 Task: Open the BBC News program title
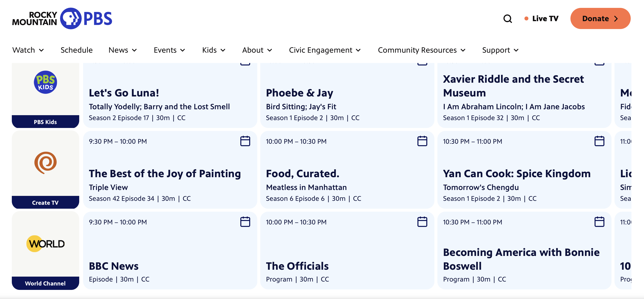pyautogui.click(x=113, y=266)
